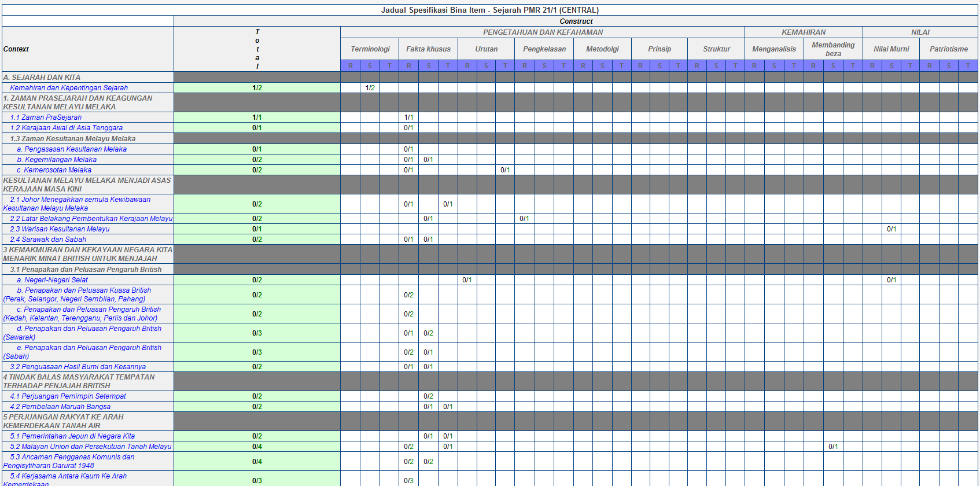Click the c. Kemerosotan Melaka link

pos(54,170)
